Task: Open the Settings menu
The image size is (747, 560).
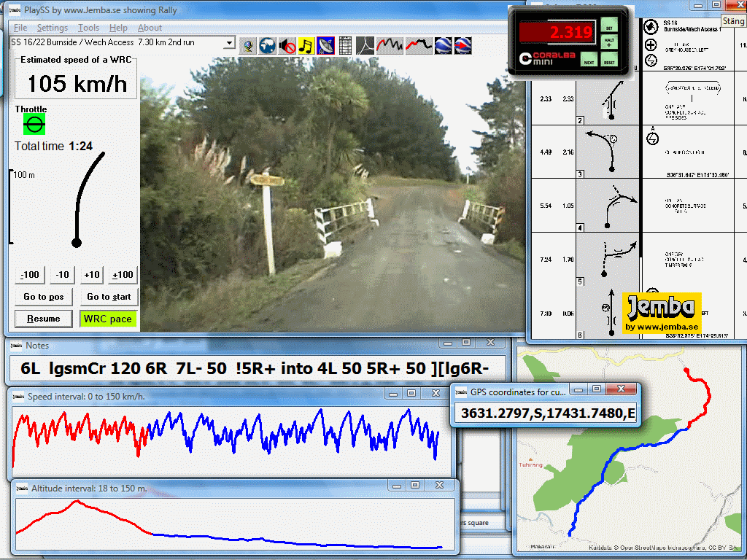Action: [x=52, y=28]
